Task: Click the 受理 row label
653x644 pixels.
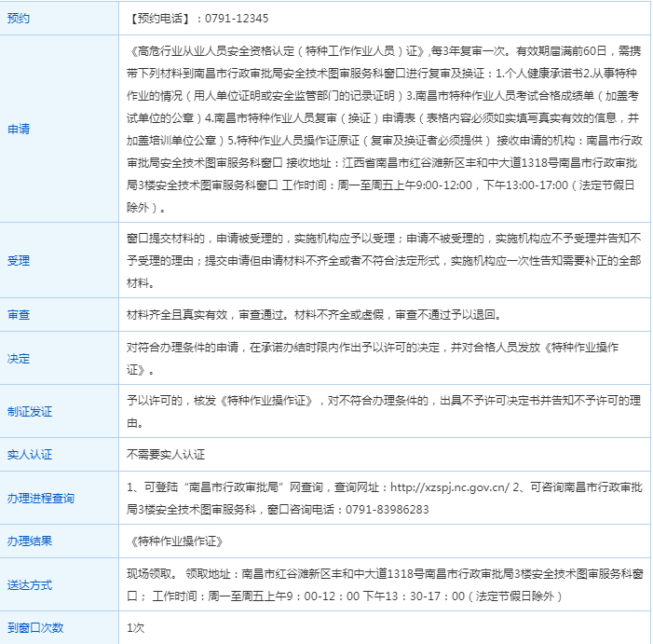Action: pos(19,260)
